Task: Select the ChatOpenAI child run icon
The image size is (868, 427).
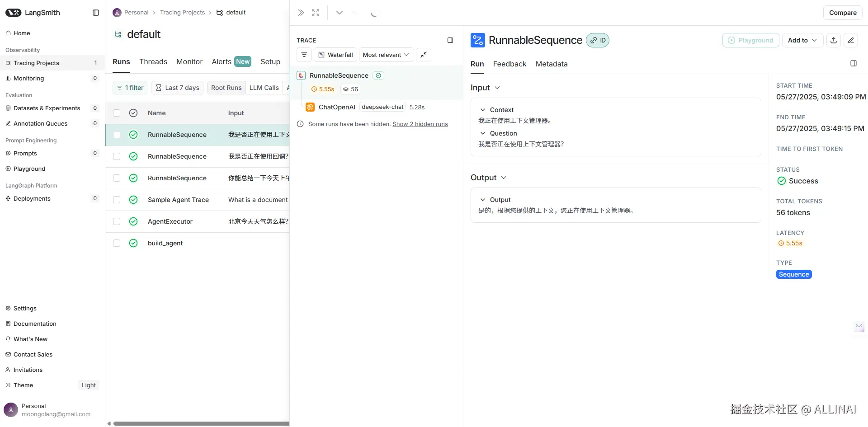Action: (310, 107)
